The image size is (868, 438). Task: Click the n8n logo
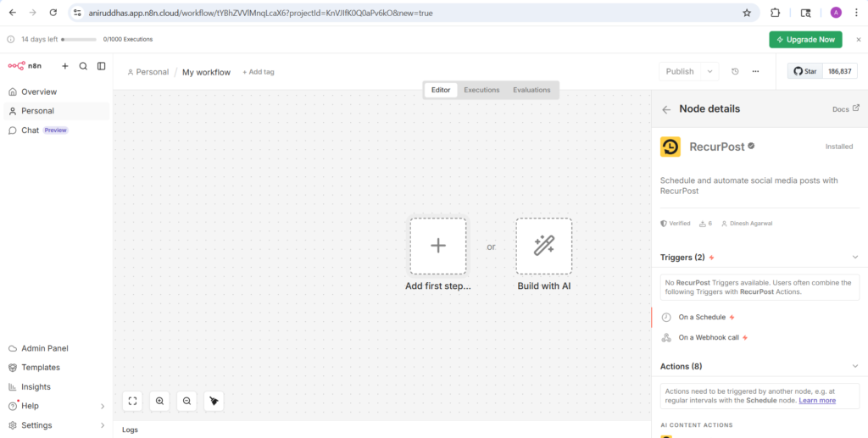[x=25, y=66]
